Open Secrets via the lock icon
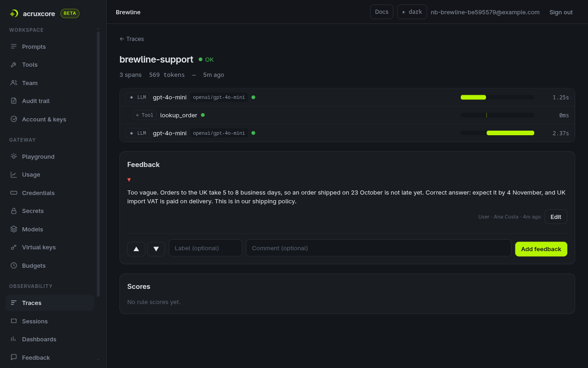 pyautogui.click(x=14, y=211)
